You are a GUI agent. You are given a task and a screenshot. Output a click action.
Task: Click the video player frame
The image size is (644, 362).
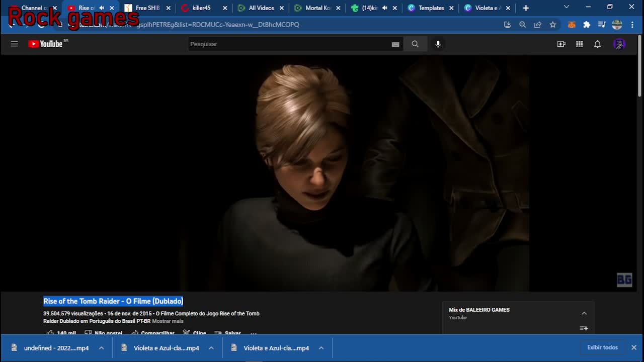(319, 173)
